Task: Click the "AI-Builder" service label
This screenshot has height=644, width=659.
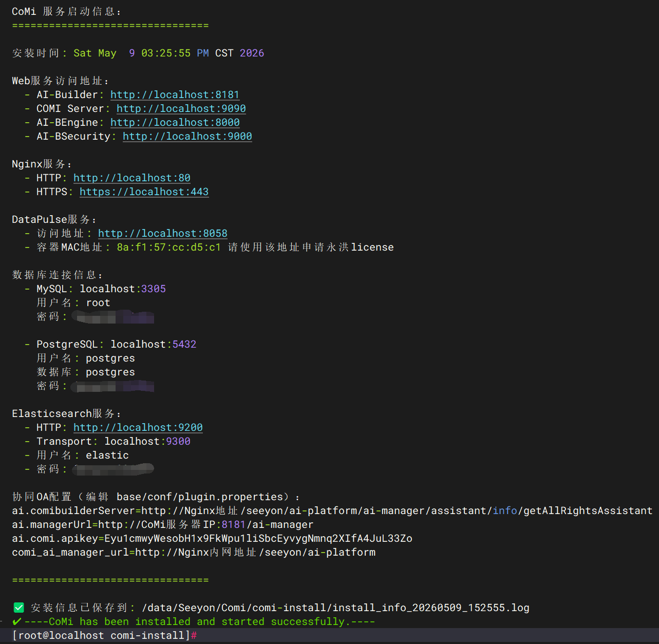Action: click(67, 94)
